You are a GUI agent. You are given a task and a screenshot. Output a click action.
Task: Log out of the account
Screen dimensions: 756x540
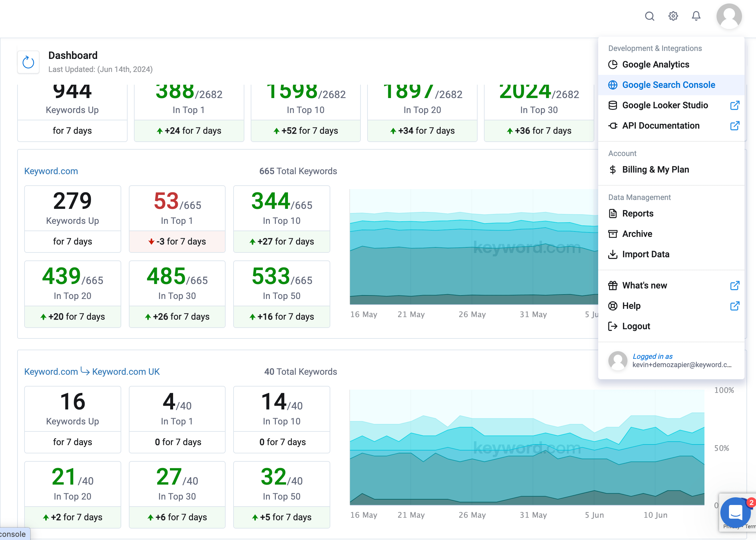click(x=636, y=326)
